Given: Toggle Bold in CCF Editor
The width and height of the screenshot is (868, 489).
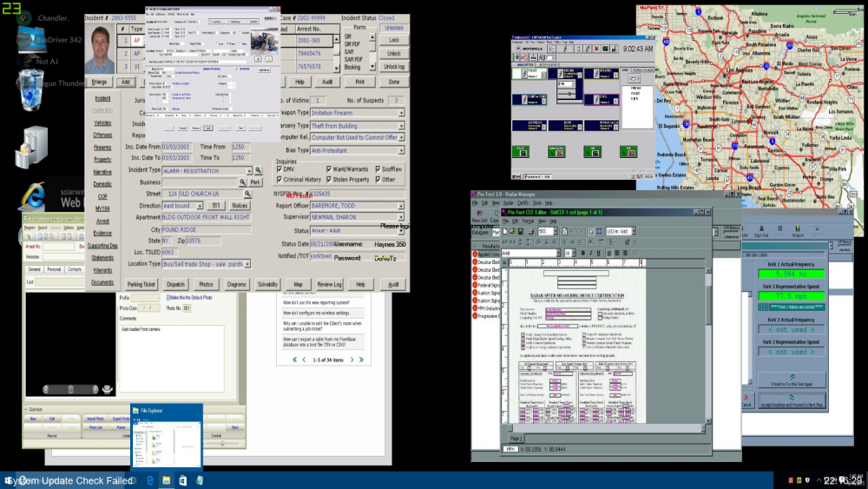Looking at the screenshot, I should [x=582, y=253].
